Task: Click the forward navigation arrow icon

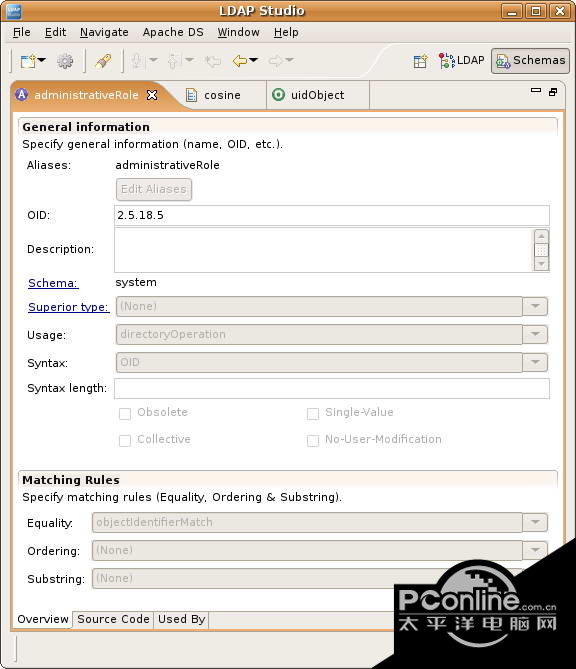Action: pos(276,61)
